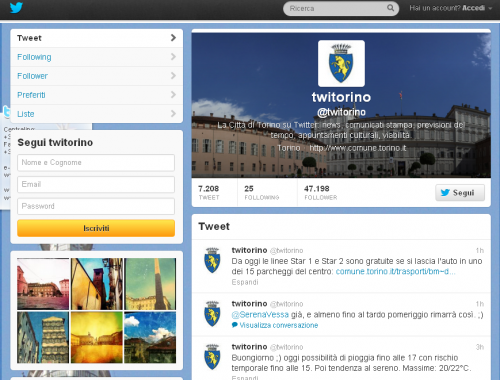Click the Twitter bird logo in top bar
The width and height of the screenshot is (500, 380).
pyautogui.click(x=16, y=8)
